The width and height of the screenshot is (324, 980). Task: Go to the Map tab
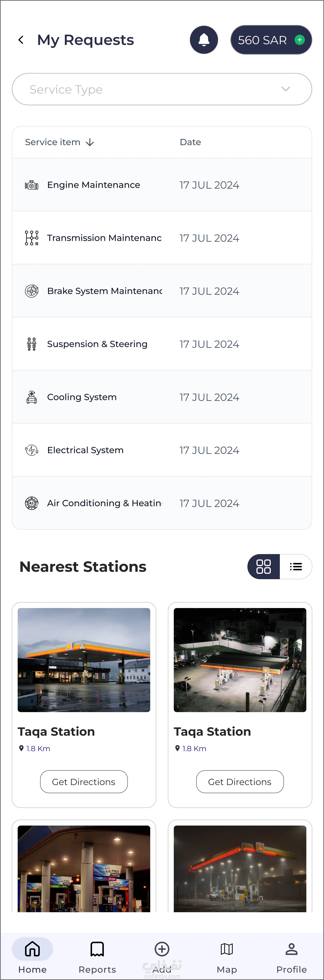tap(227, 955)
